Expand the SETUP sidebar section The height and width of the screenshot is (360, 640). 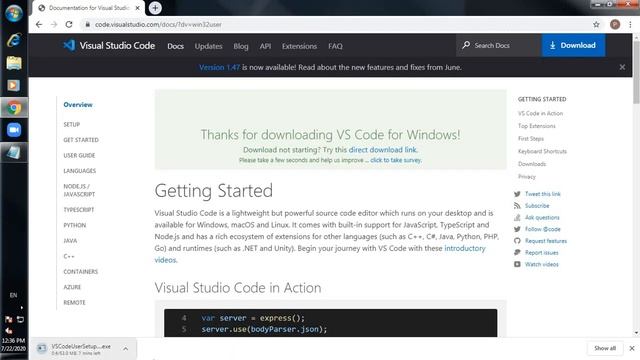click(71, 124)
